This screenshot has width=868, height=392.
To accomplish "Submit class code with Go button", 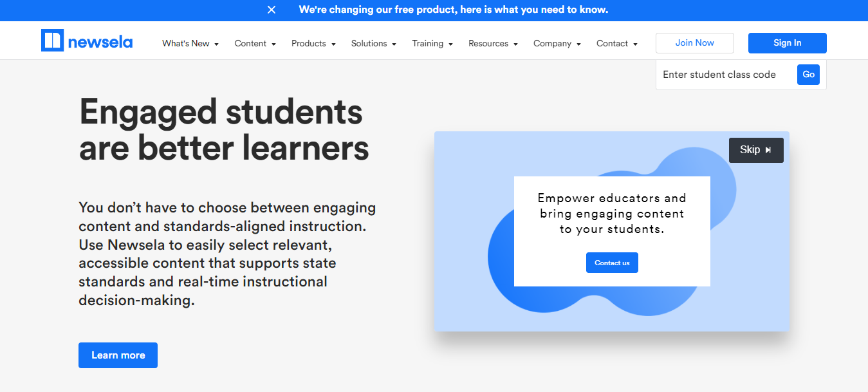I will pyautogui.click(x=809, y=75).
